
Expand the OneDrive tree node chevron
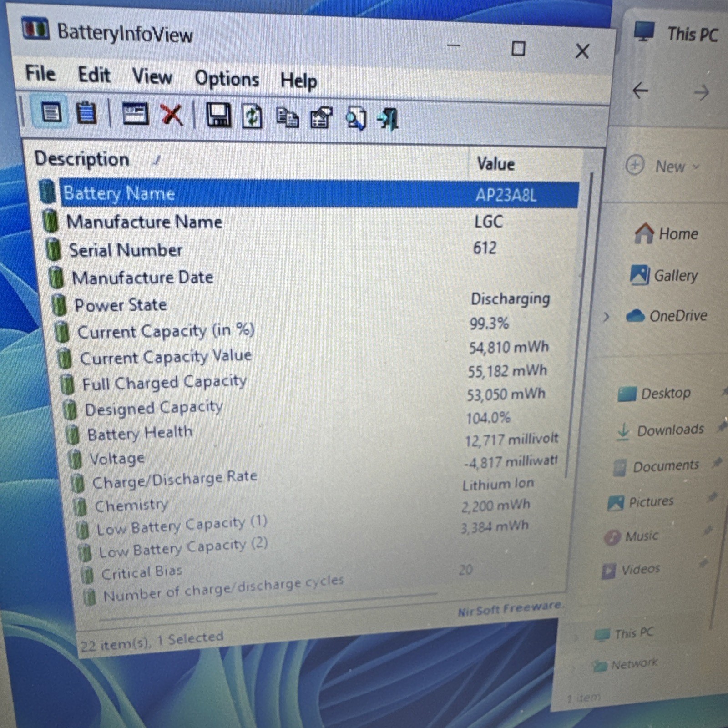pos(606,317)
